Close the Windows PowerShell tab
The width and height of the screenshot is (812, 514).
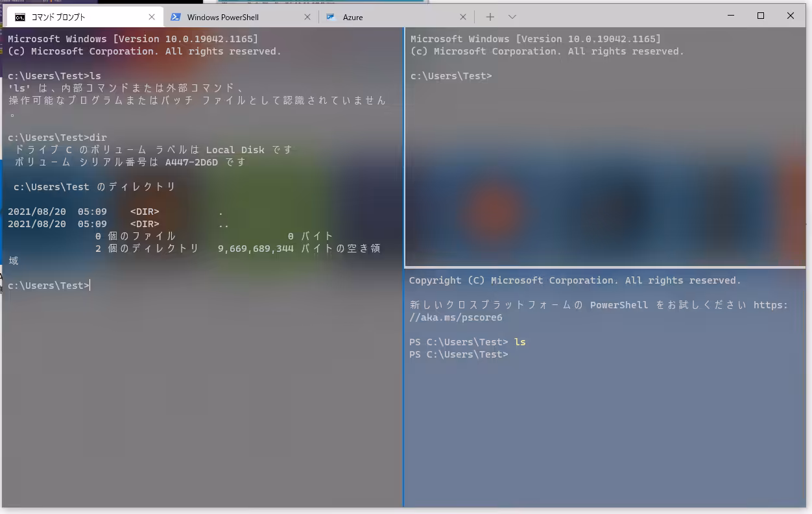click(x=307, y=17)
